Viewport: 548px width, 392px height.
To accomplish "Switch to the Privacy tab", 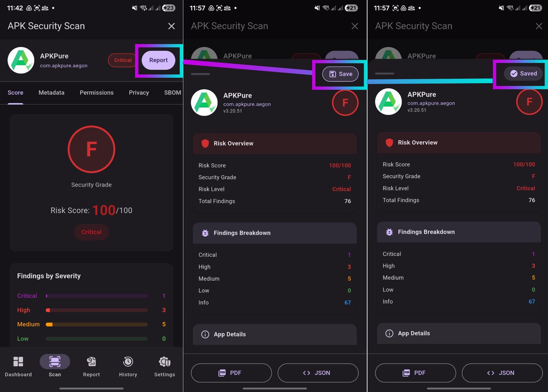I will [139, 93].
